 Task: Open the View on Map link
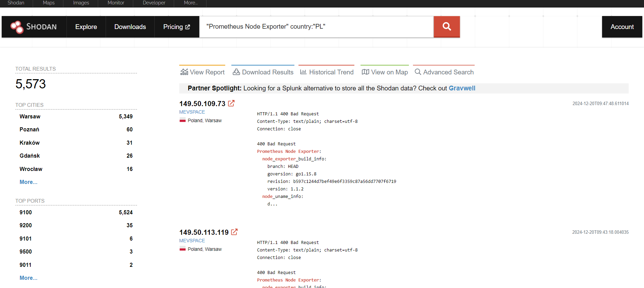pos(385,72)
